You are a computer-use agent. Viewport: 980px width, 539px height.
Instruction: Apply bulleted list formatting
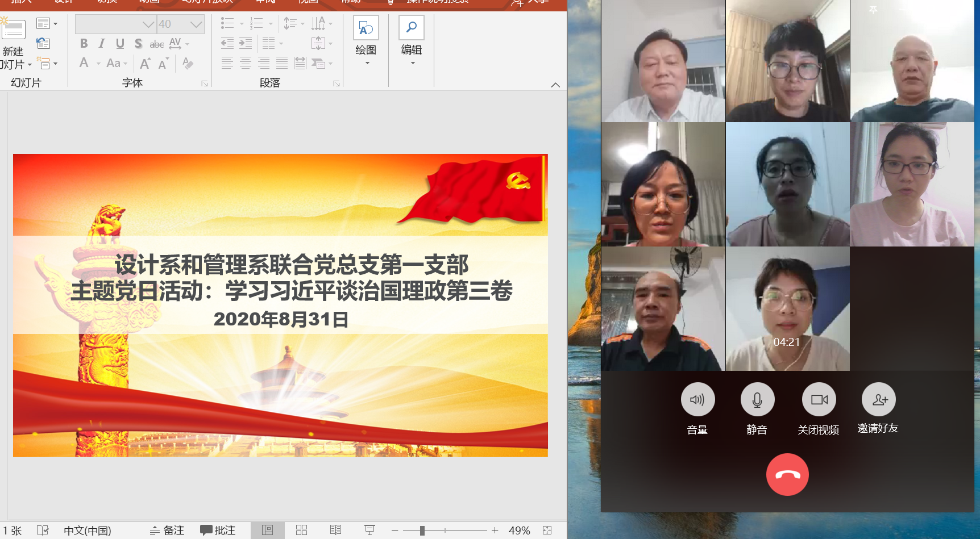[x=226, y=23]
